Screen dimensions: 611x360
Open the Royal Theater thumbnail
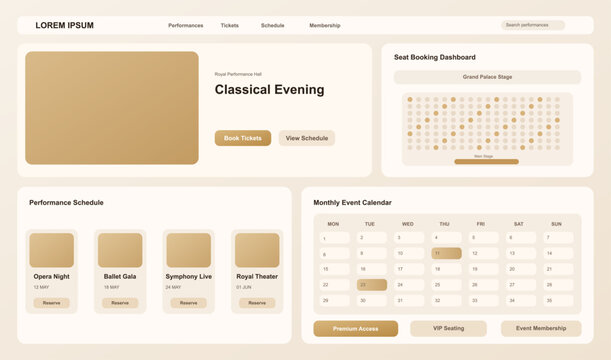[x=257, y=250]
